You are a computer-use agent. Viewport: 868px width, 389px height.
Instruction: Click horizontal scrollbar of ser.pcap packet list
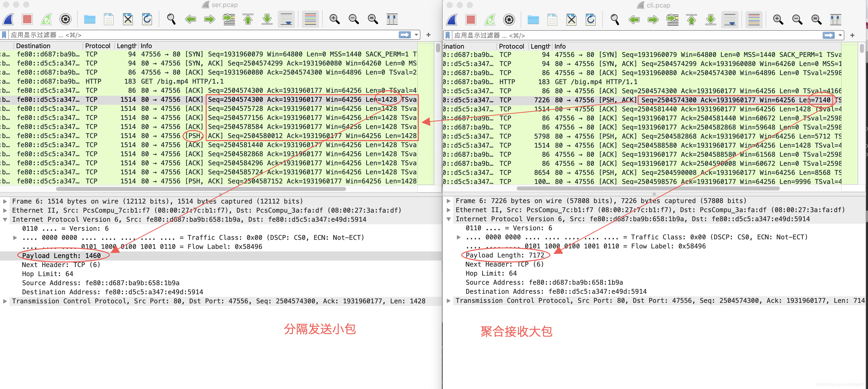(201, 189)
